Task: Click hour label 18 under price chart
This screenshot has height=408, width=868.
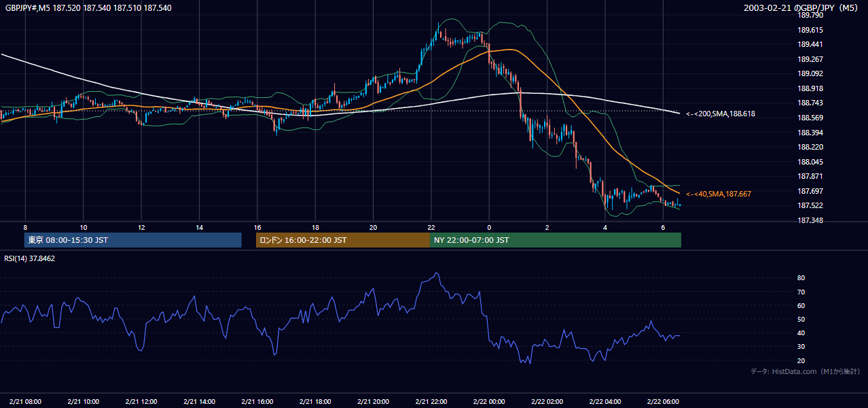Action: [x=315, y=227]
